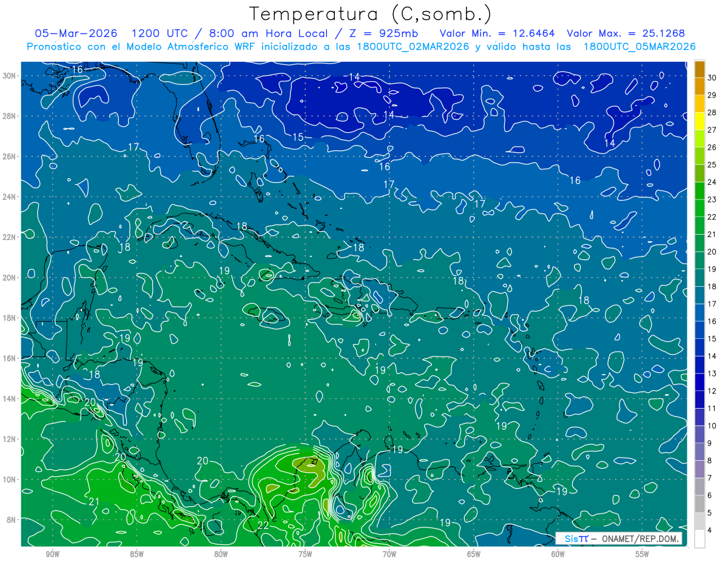This screenshot has width=728, height=562.
Task: Click the yellow swatch between 27 and 28
Action: click(699, 121)
